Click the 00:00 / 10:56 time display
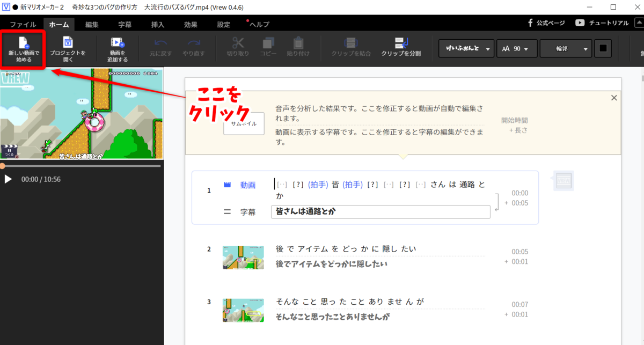This screenshot has height=345, width=644. [x=40, y=179]
